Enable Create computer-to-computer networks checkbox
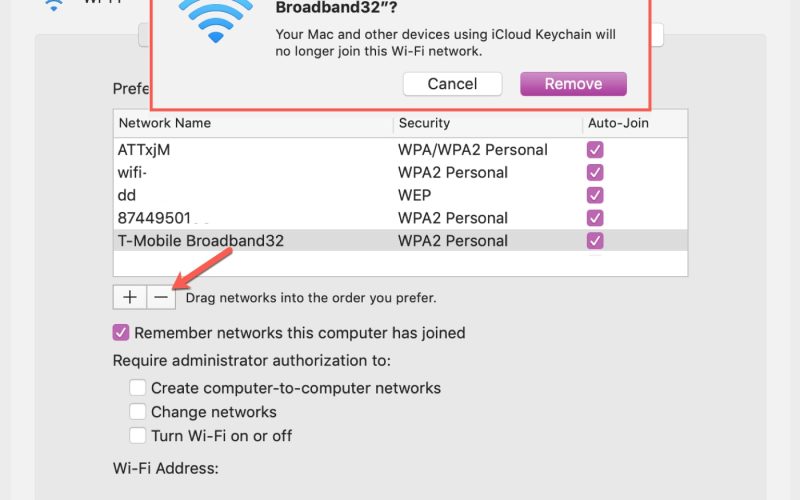Screen dimensions: 800x500 click(x=138, y=388)
